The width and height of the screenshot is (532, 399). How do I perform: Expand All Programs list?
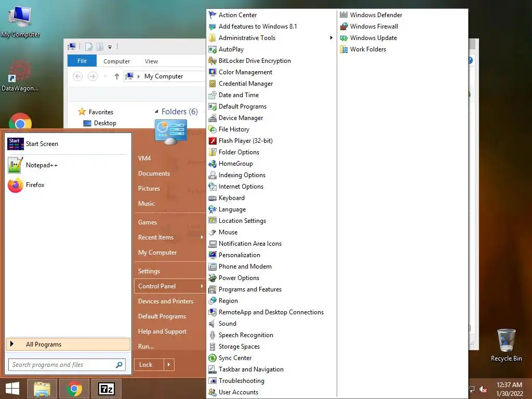coord(68,344)
